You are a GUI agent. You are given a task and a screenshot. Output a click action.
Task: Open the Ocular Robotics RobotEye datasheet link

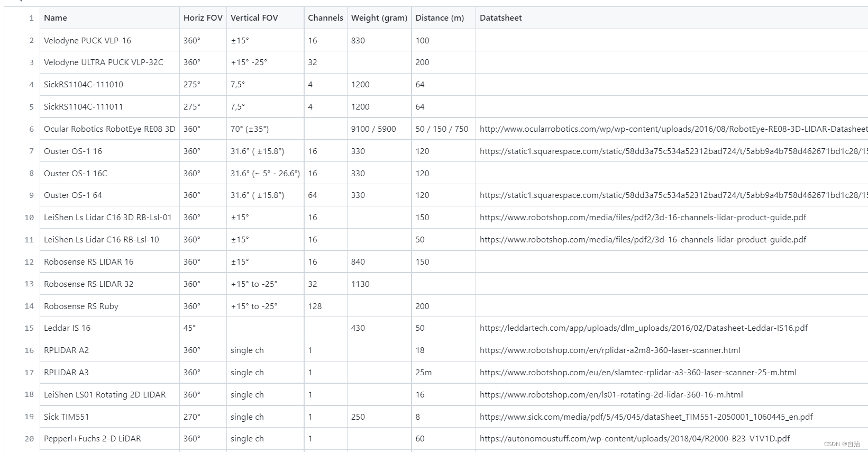673,129
